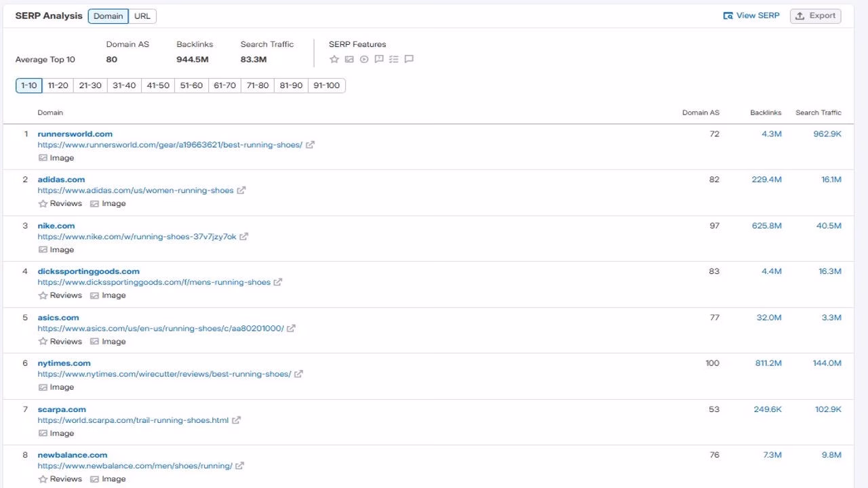Click the FAQ SERP Feature icon

(x=379, y=59)
